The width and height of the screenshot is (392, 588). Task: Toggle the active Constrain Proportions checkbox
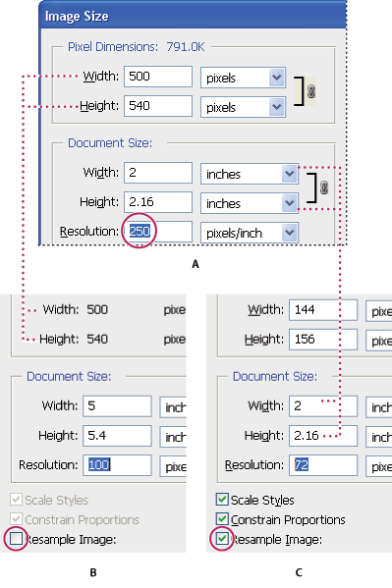[222, 519]
